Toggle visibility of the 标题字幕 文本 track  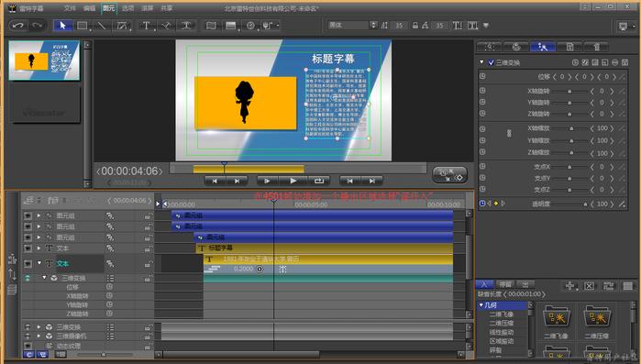coord(28,248)
